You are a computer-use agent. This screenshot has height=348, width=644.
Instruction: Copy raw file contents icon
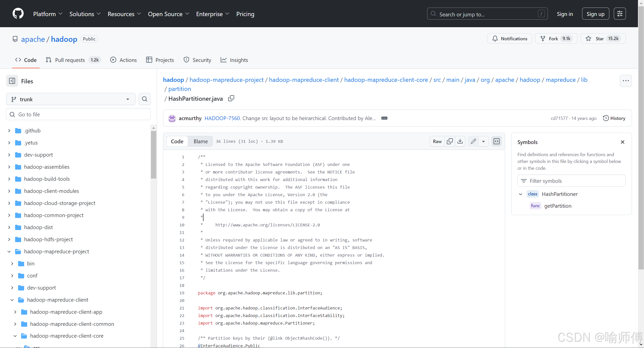tap(450, 141)
